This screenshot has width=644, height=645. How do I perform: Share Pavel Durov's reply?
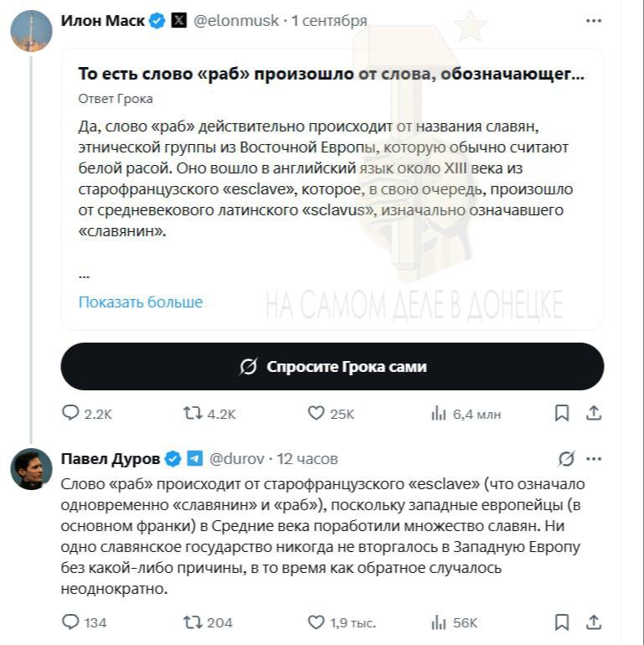(x=594, y=622)
